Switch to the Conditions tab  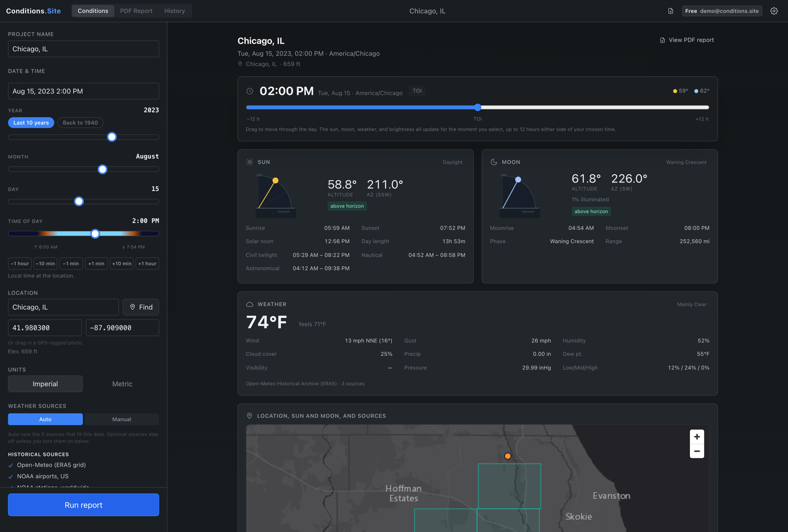pyautogui.click(x=93, y=11)
